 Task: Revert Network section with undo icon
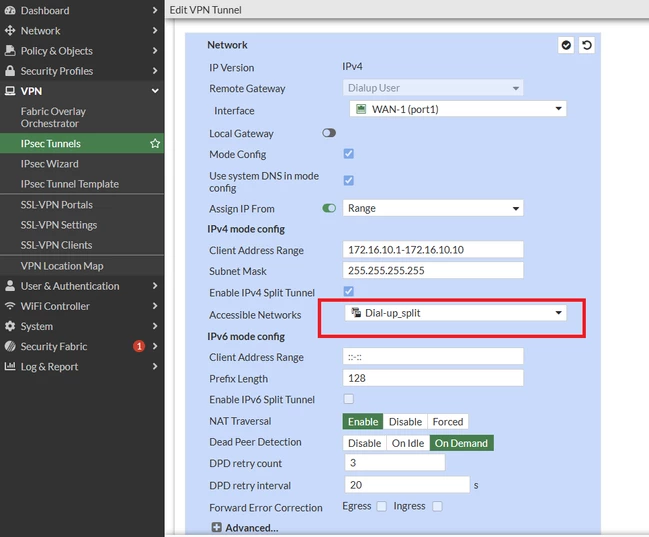pyautogui.click(x=587, y=45)
